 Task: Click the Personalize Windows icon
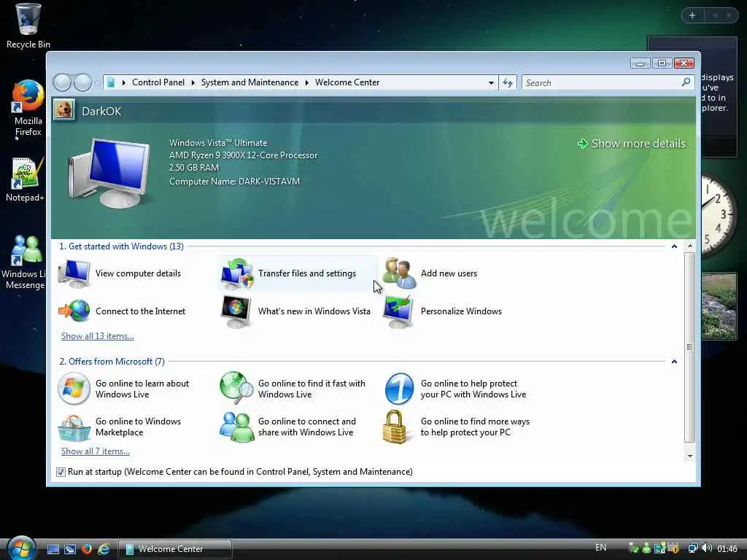[399, 311]
